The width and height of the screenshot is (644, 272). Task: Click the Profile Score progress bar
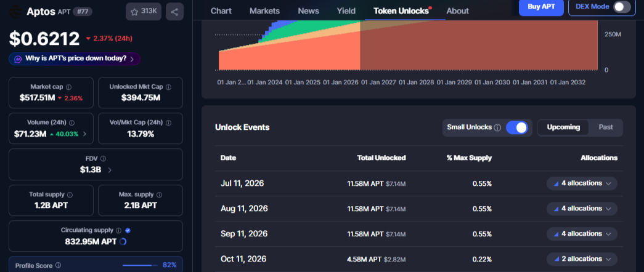click(x=140, y=265)
